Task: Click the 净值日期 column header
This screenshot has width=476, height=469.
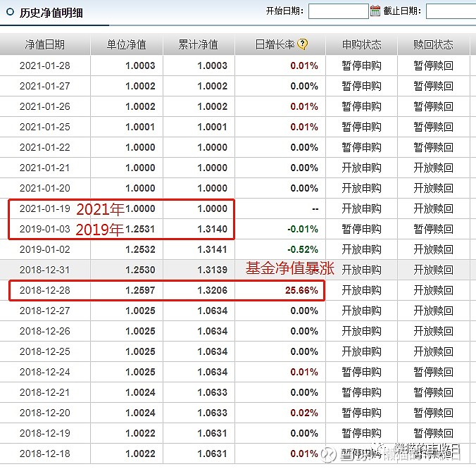Action: coord(45,44)
